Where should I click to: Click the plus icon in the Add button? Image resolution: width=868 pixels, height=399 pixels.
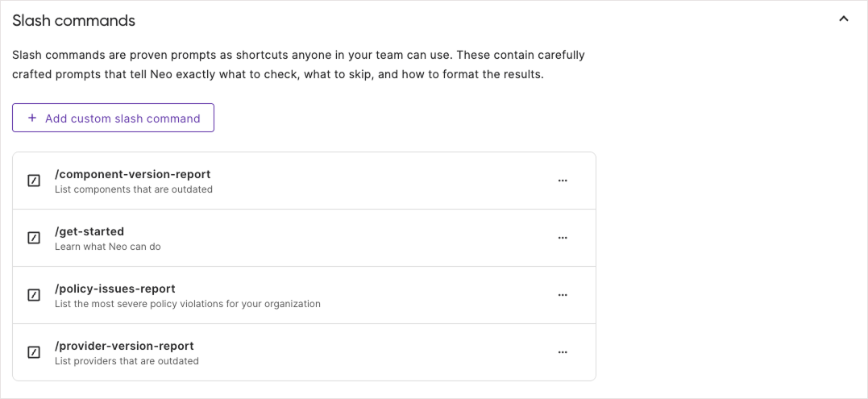click(x=32, y=118)
